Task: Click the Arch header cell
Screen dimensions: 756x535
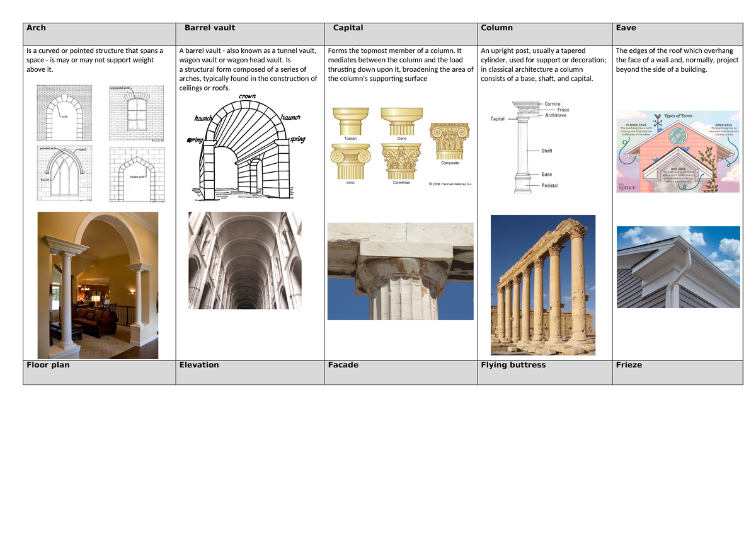Action: click(x=99, y=33)
